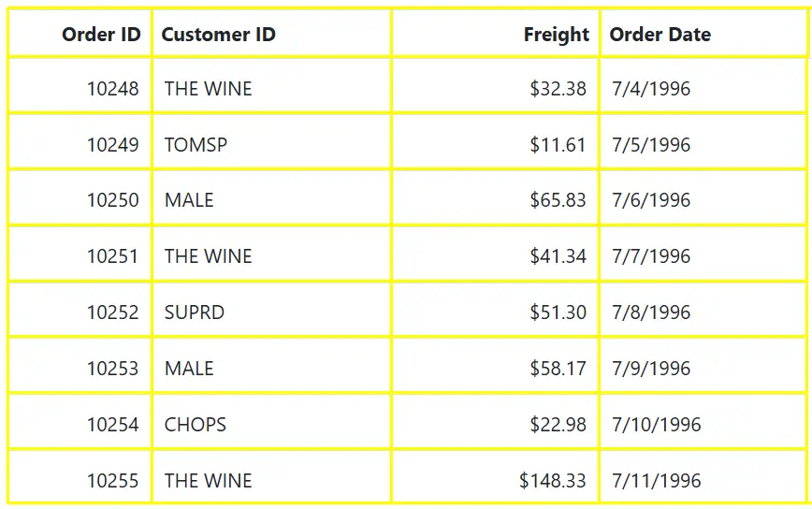Select the 7/11/1996 order date cell
812x509 pixels.
coord(656,481)
